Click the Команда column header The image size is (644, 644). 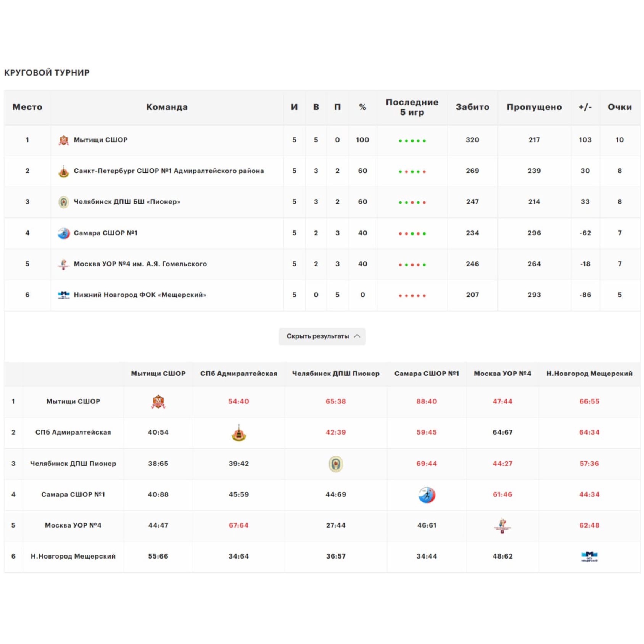(x=167, y=107)
